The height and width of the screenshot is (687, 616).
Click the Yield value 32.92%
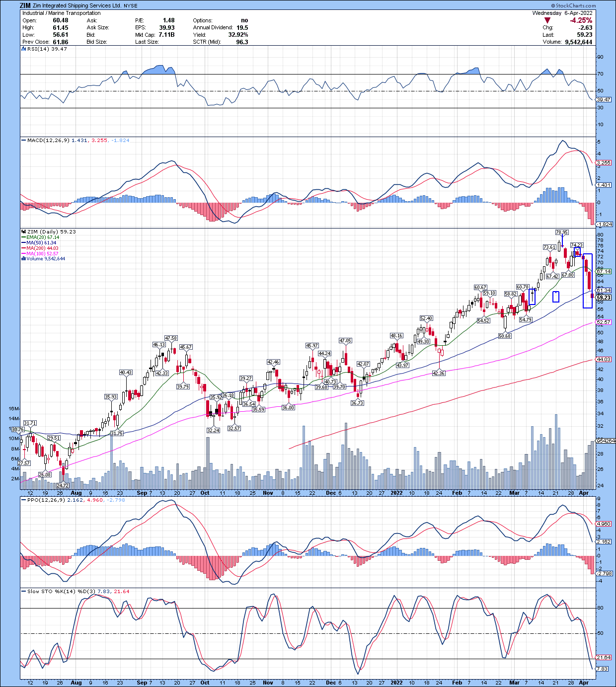point(238,35)
